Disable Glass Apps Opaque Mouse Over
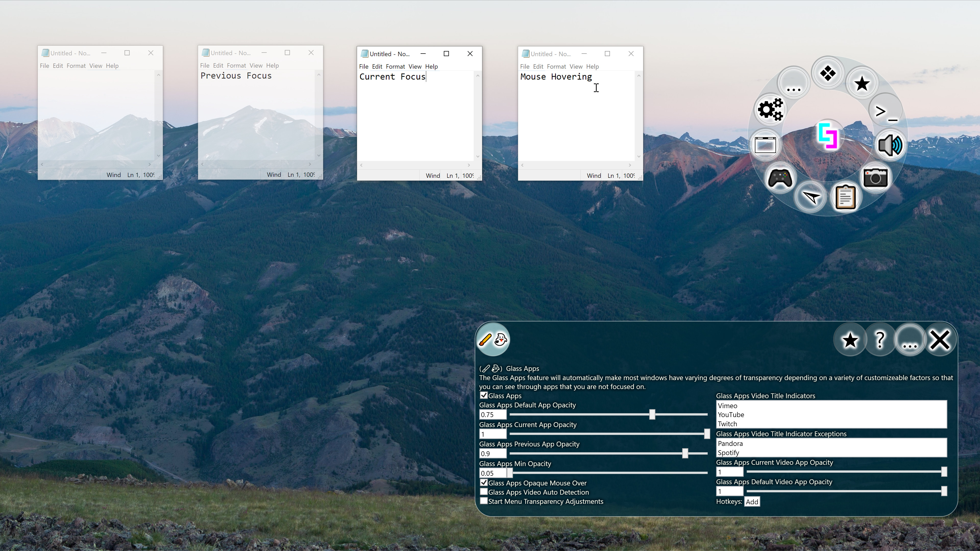Screen dimensions: 980x551 pyautogui.click(x=484, y=482)
